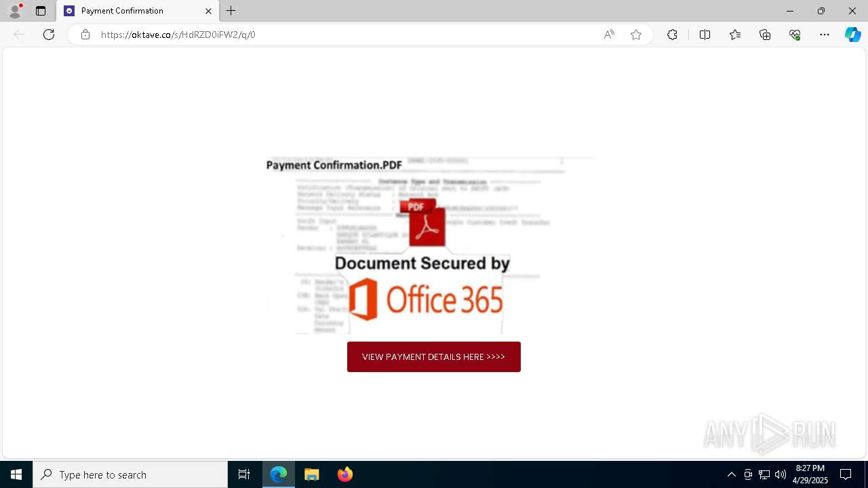Open Browser essentials heart icon

click(x=795, y=35)
